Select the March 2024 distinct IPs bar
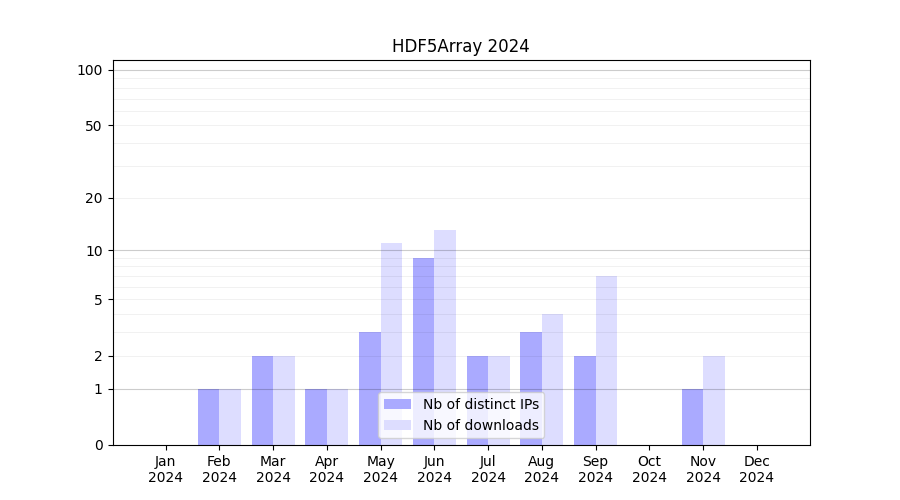Viewport: 900px width, 500px height. (262, 400)
